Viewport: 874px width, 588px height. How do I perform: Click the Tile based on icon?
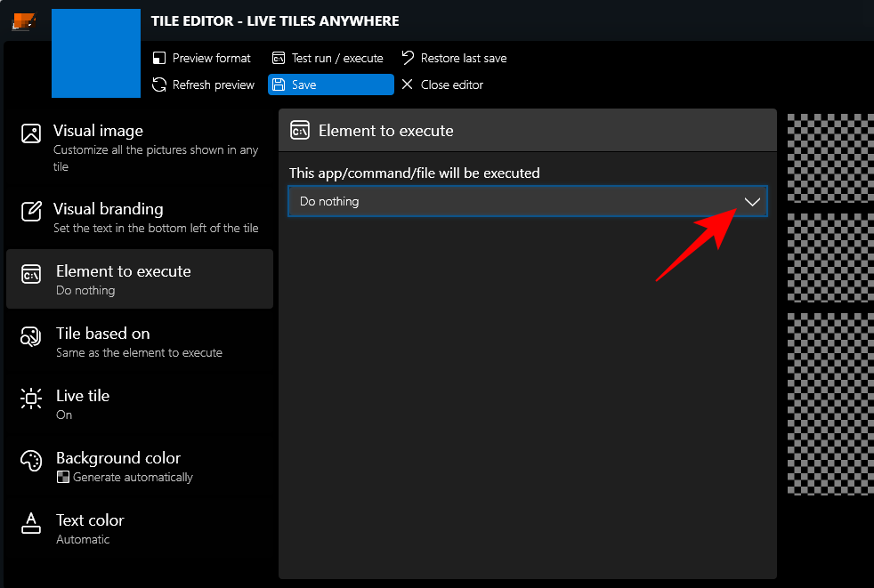(x=31, y=336)
